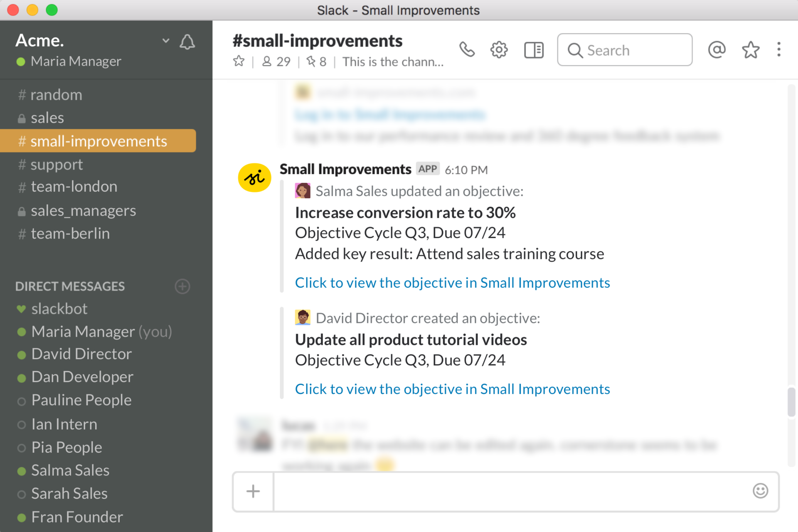Start a call with the phone icon
Image resolution: width=798 pixels, height=532 pixels.
tap(467, 49)
